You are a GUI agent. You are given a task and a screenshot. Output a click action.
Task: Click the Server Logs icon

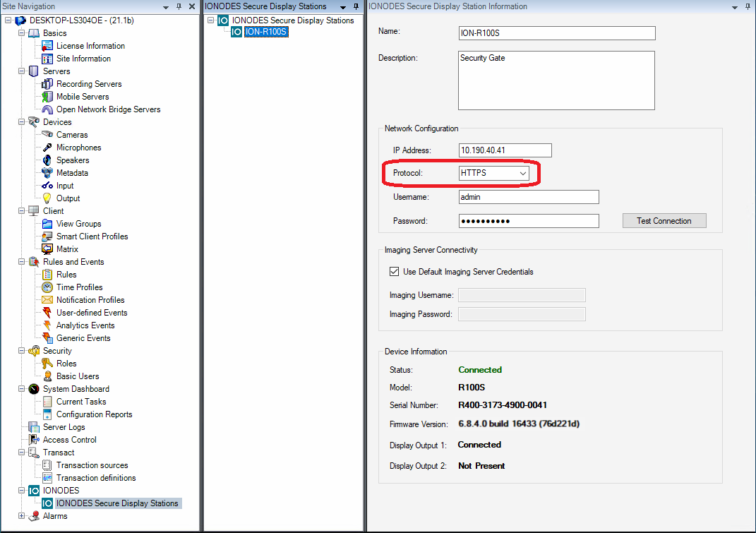click(x=34, y=427)
